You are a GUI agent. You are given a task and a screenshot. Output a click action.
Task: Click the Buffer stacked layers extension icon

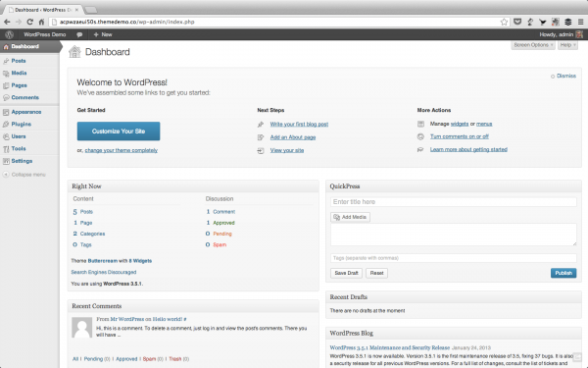(x=568, y=22)
